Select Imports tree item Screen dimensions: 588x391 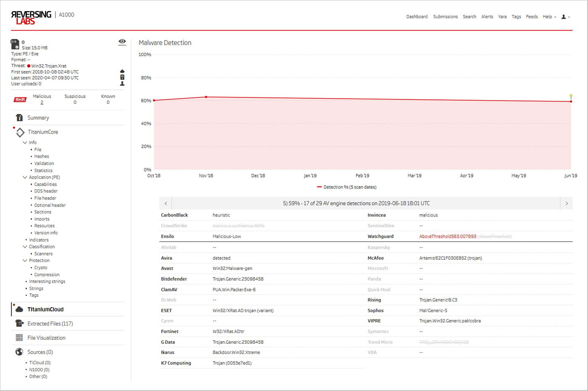(42, 219)
